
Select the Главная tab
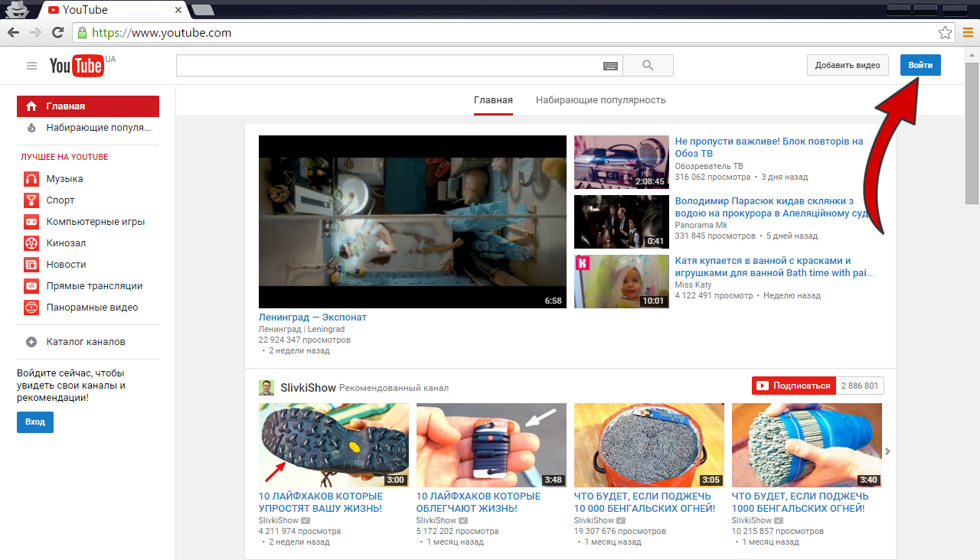tap(493, 100)
